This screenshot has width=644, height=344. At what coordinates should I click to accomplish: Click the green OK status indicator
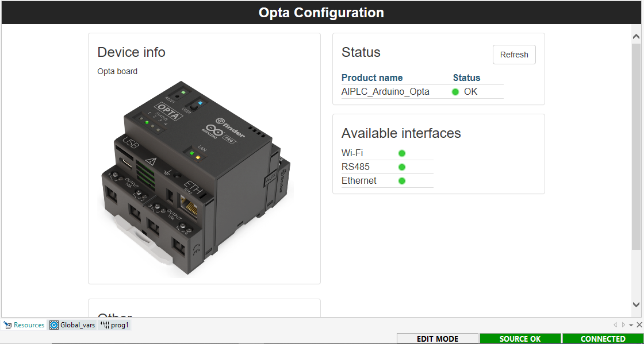(x=455, y=92)
